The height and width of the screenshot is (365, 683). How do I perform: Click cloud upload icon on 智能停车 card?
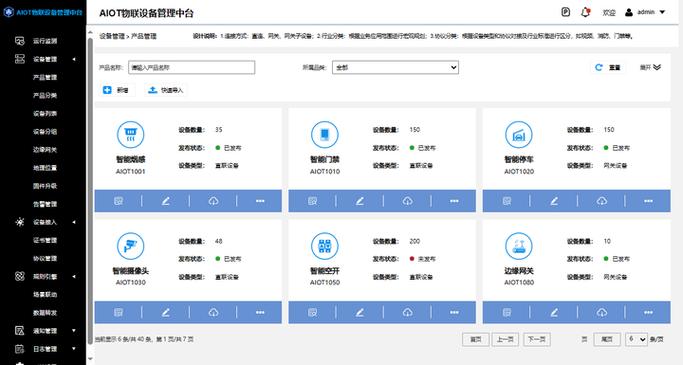(x=602, y=201)
